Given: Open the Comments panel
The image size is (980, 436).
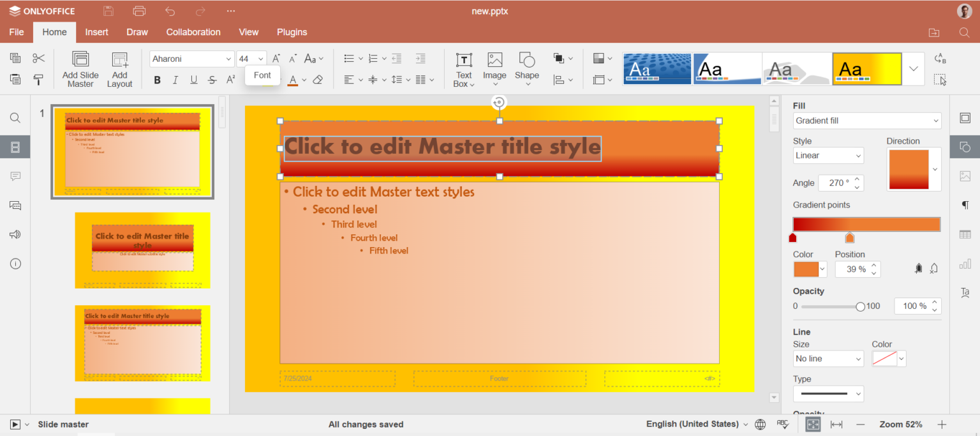Looking at the screenshot, I should [15, 176].
